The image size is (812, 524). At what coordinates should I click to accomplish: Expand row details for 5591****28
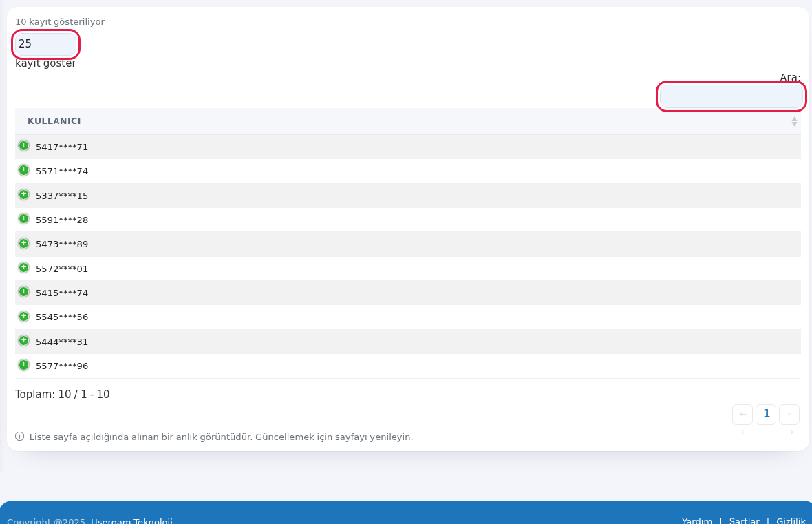(24, 219)
